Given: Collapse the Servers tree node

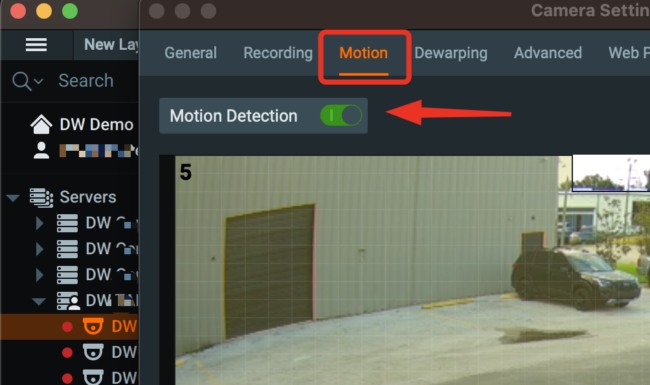Looking at the screenshot, I should point(13,198).
